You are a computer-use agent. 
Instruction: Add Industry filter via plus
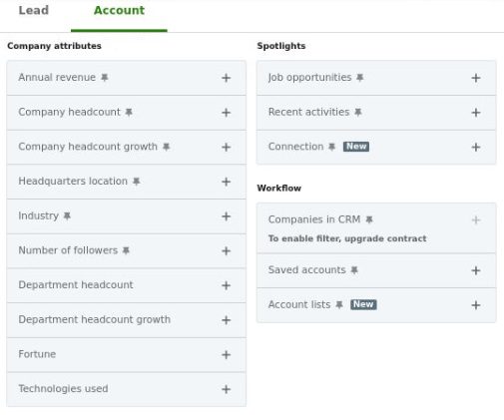coord(227,216)
